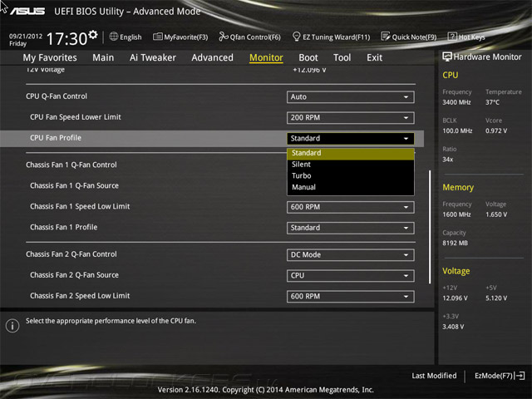
Task: Click the globe language icon
Action: tap(114, 37)
